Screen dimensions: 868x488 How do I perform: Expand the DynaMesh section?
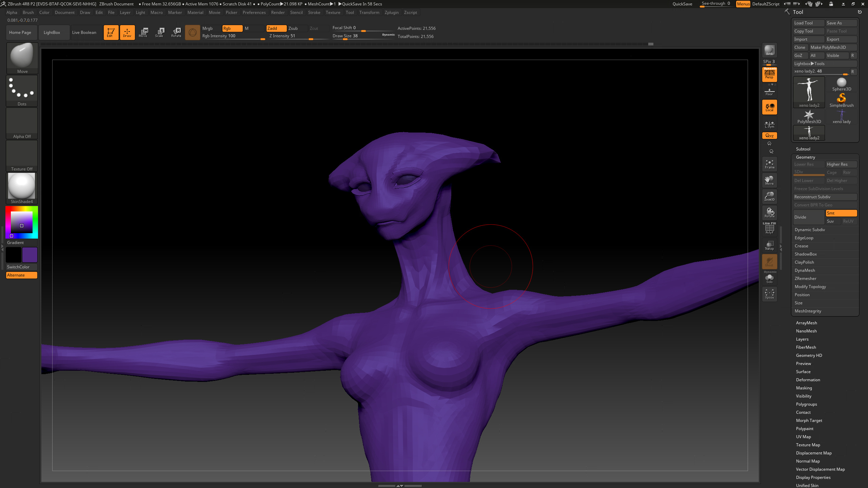click(x=805, y=270)
